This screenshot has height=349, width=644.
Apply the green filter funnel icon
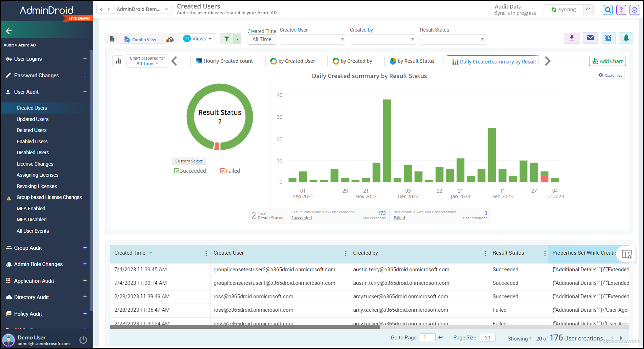tap(226, 39)
